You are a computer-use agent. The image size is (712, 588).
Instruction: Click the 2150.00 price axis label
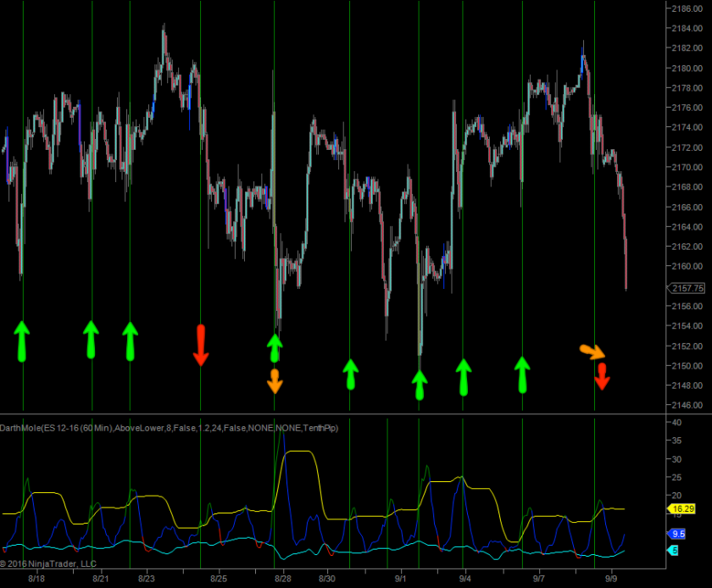coord(687,365)
